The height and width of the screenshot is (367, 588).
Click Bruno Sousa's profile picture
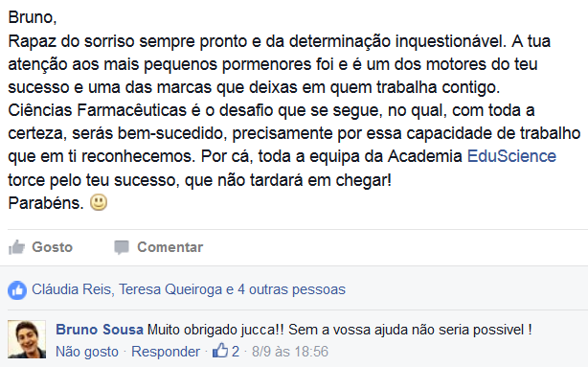[x=27, y=339]
